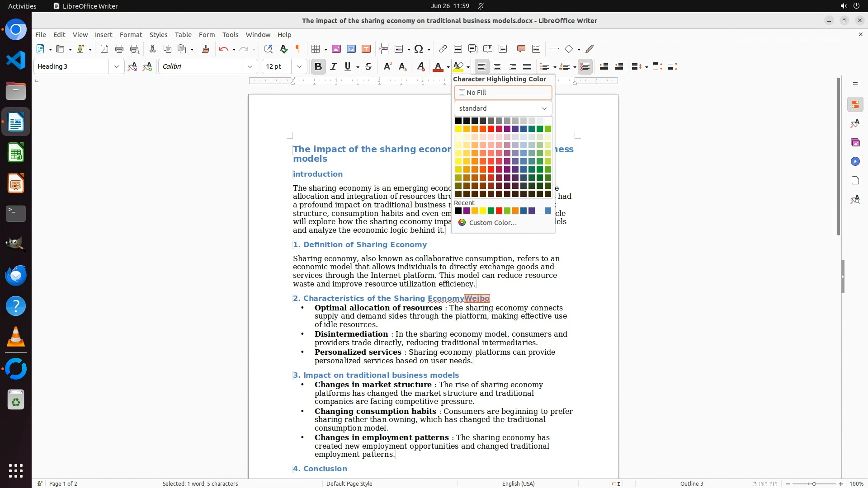Toggle Bold formatting button
Image resolution: width=868 pixels, height=488 pixels.
[x=318, y=66]
